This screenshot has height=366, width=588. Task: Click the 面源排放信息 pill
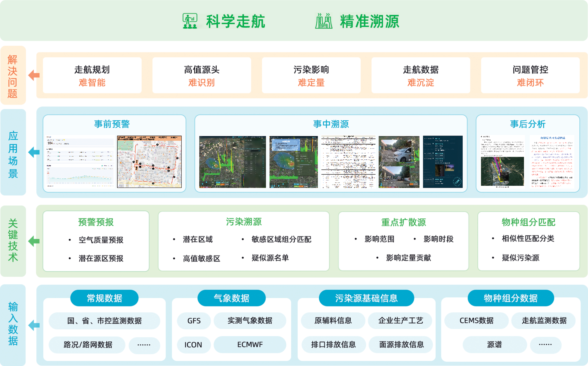point(401,344)
